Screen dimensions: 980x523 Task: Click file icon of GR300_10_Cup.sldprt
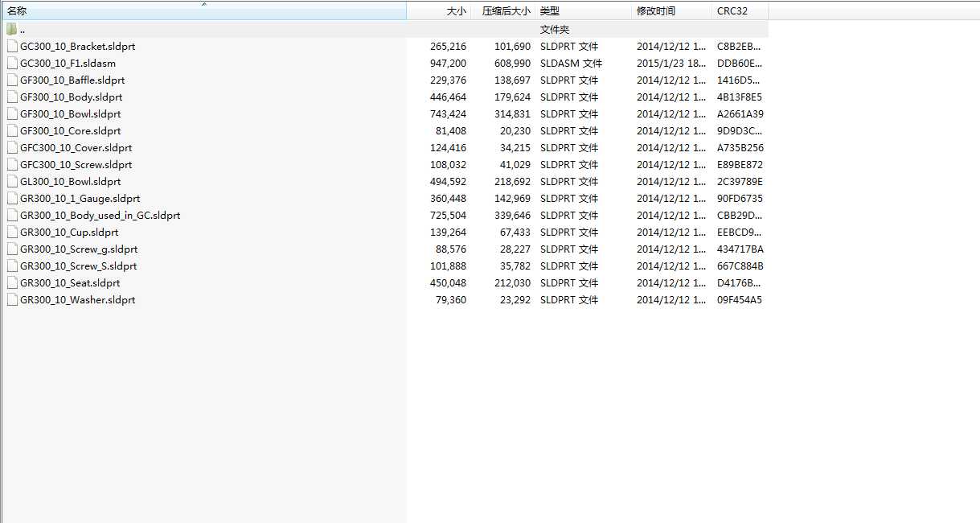tap(12, 232)
